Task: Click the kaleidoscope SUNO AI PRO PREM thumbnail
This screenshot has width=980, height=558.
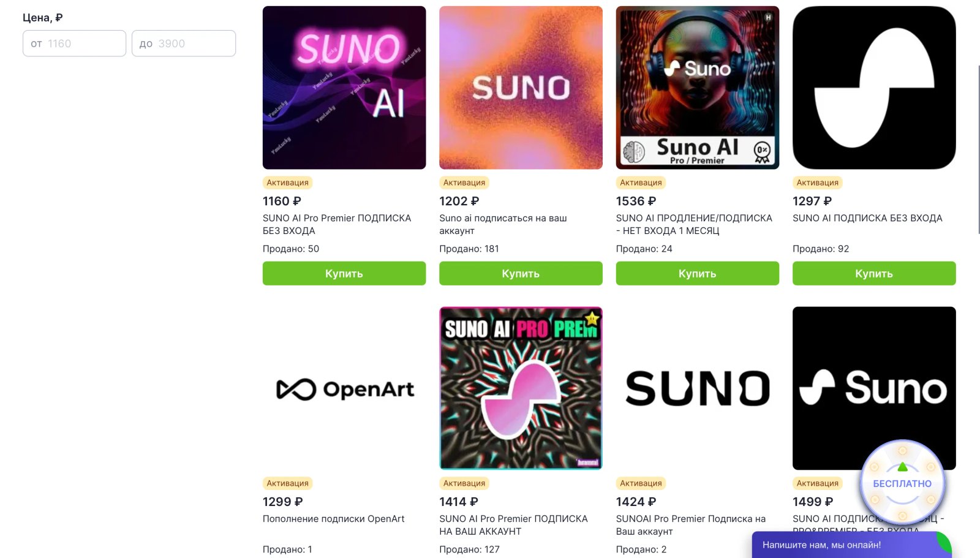Action: (520, 388)
